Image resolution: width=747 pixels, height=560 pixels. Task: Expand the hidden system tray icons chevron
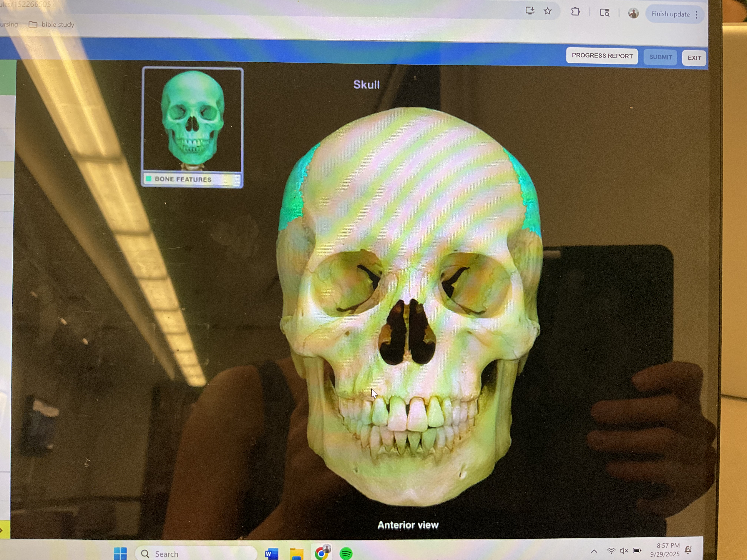(x=594, y=551)
